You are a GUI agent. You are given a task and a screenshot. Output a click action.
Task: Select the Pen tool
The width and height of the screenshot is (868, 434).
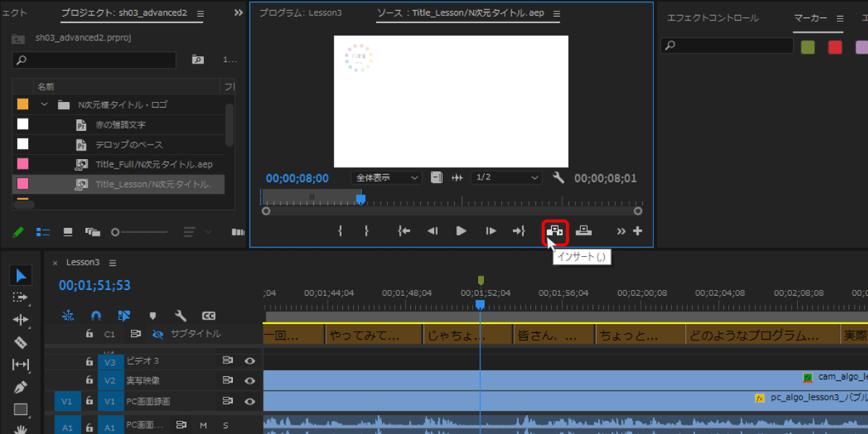(x=21, y=387)
